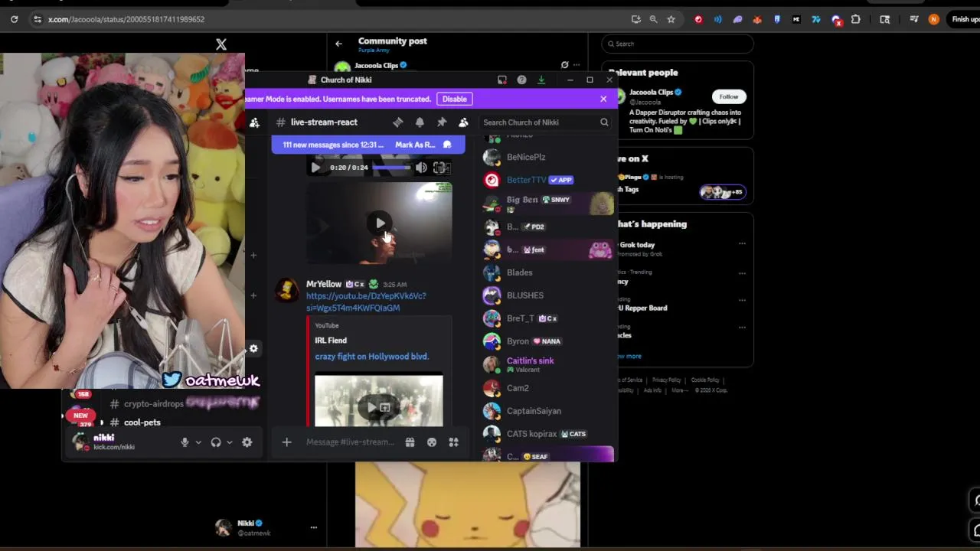
Task: Expand headphones output options arrow
Action: [x=229, y=442]
